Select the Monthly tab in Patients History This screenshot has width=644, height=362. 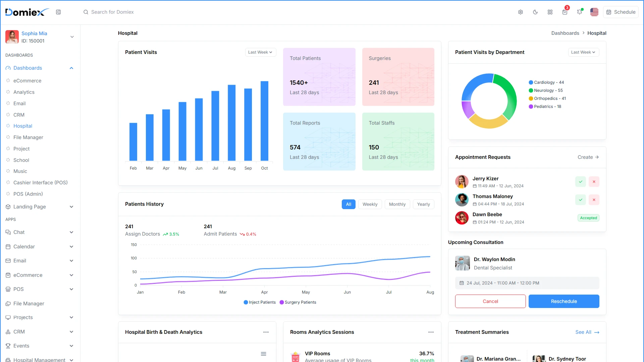pos(397,204)
